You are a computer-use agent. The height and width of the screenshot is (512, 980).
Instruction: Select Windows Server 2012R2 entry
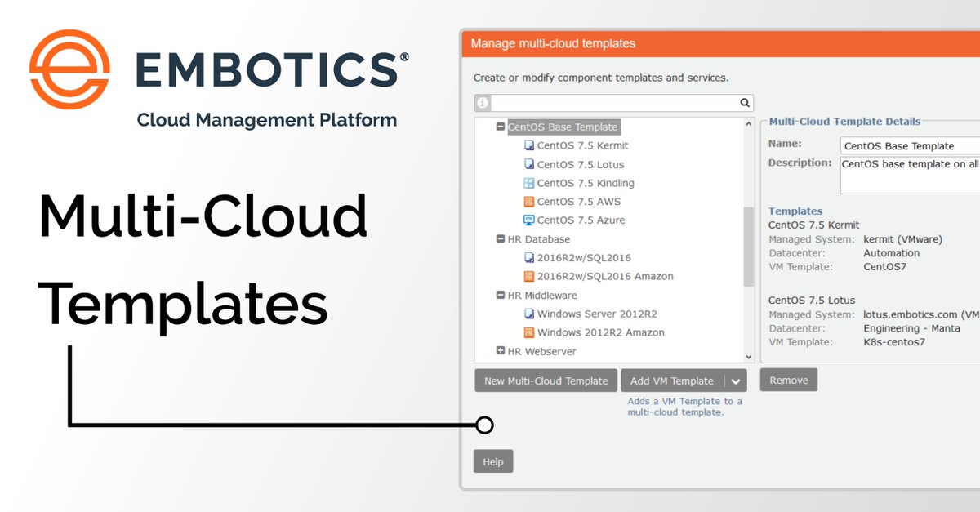tap(597, 314)
